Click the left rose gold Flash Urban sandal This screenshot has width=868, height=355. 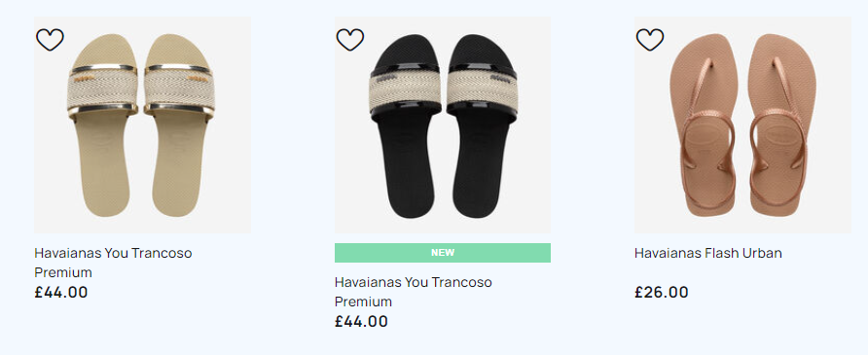click(704, 124)
